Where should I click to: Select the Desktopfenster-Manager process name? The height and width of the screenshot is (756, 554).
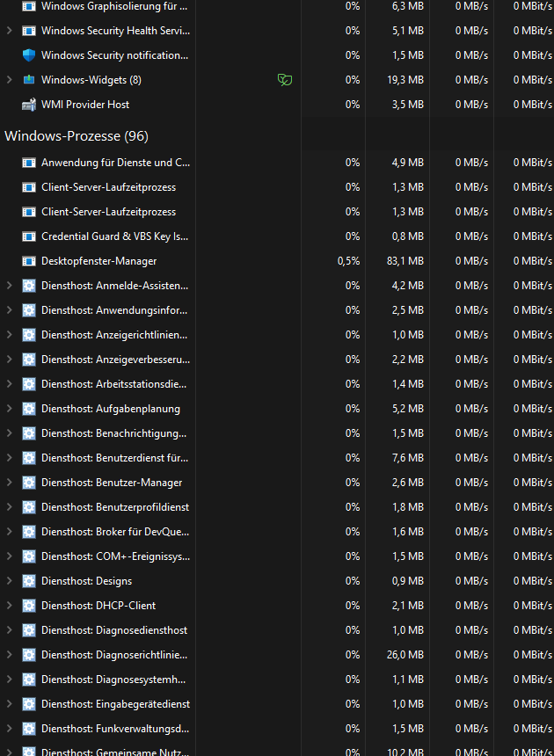pyautogui.click(x=98, y=261)
